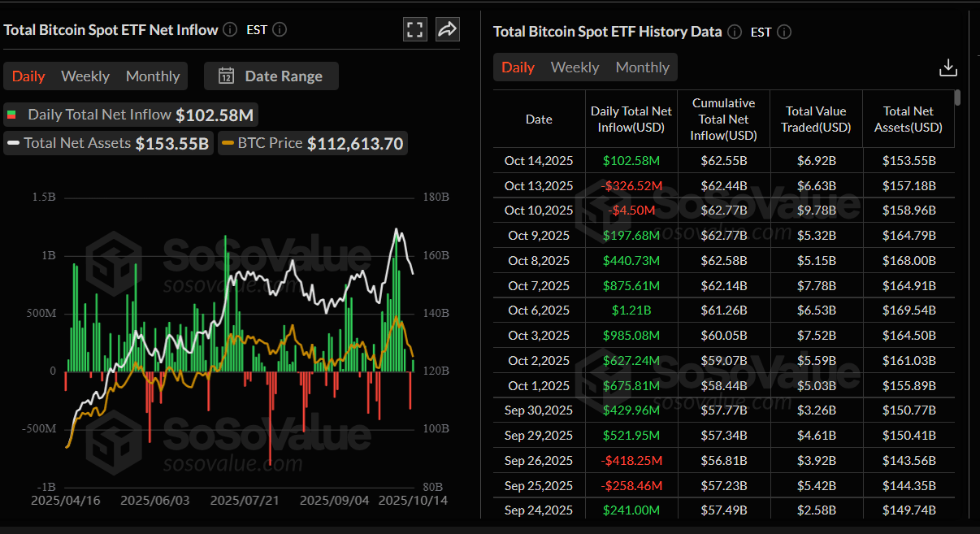Viewport: 980px width, 534px height.
Task: Download the ETF History Data
Action: (948, 67)
